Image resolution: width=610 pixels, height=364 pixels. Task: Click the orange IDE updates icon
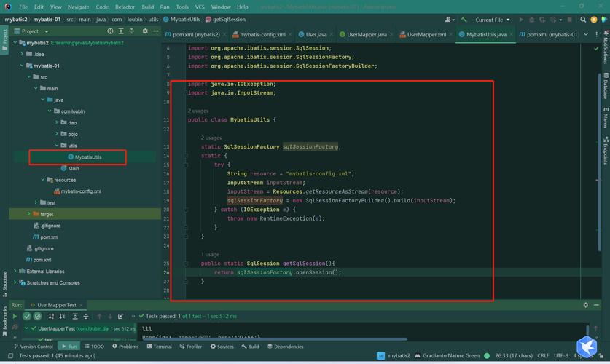pyautogui.click(x=594, y=20)
